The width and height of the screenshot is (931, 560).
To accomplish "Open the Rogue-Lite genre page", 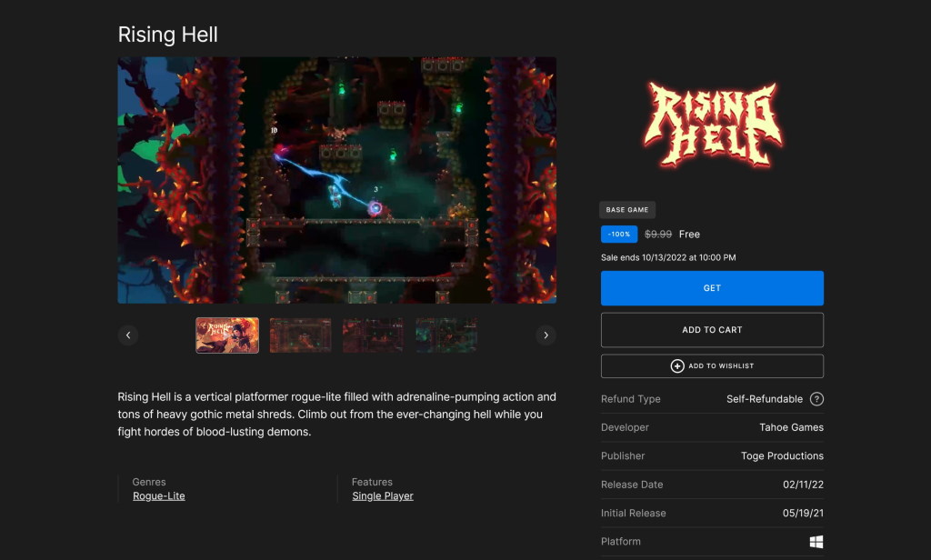I will pyautogui.click(x=156, y=495).
